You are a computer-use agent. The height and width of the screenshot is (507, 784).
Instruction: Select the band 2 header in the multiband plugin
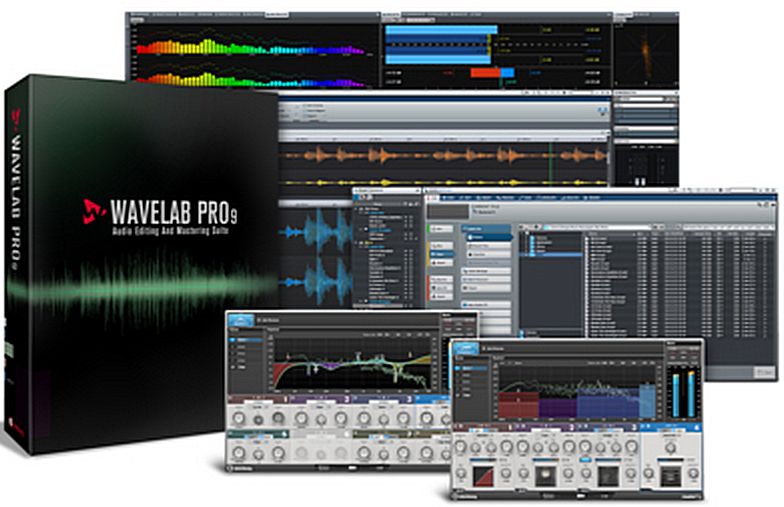(546, 428)
